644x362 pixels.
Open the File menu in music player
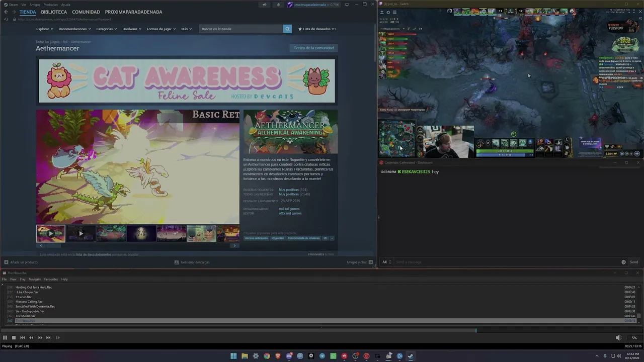(x=4, y=279)
